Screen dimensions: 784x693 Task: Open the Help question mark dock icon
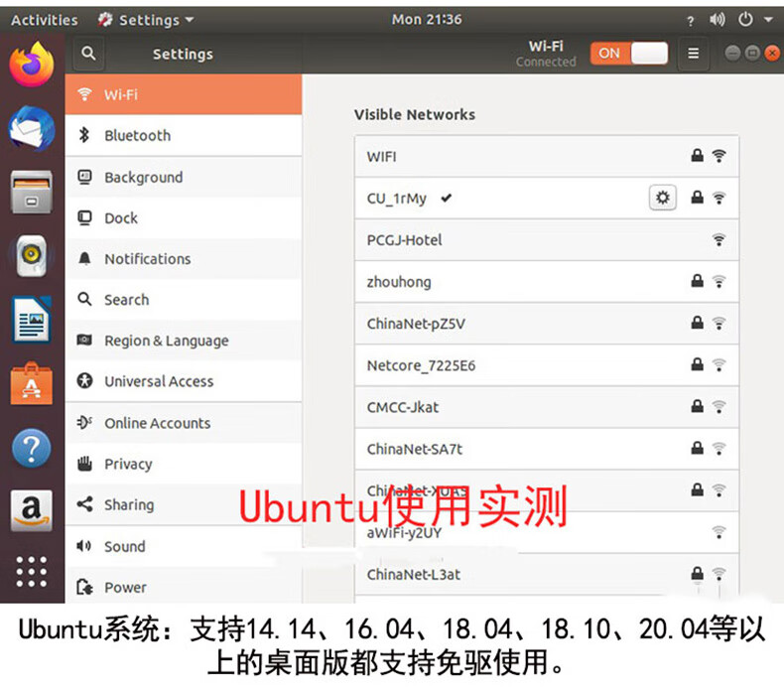pyautogui.click(x=32, y=448)
